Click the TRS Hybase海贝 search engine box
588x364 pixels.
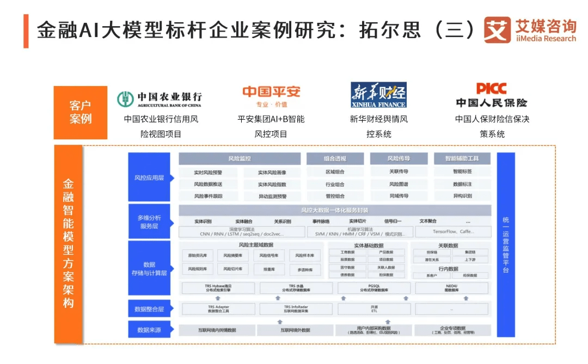[x=218, y=288]
